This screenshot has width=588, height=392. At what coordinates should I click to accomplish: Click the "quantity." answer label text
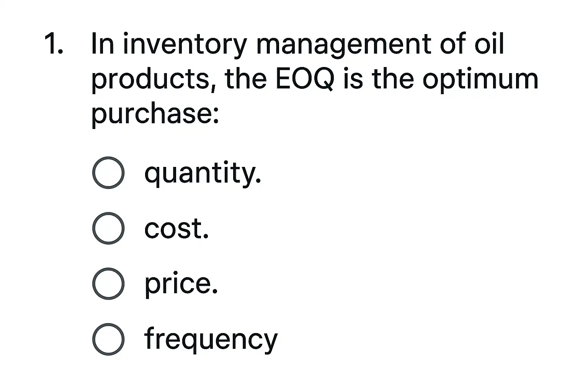[203, 173]
